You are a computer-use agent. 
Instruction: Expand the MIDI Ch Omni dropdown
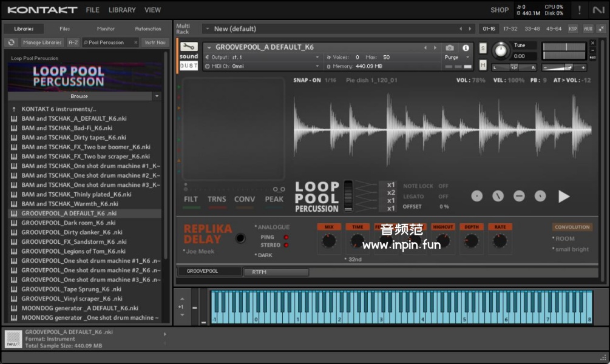tap(317, 66)
